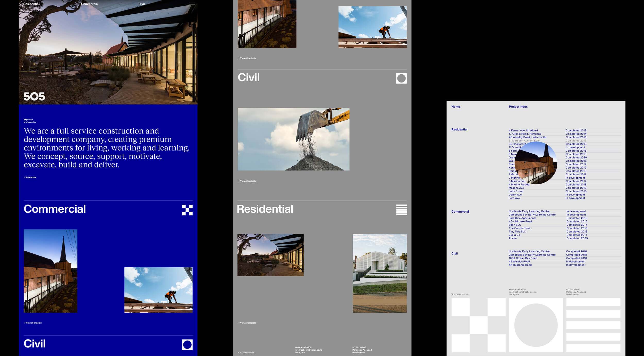The height and width of the screenshot is (356, 644).
Task: Click View all projects under excavator image
Action: tap(247, 181)
